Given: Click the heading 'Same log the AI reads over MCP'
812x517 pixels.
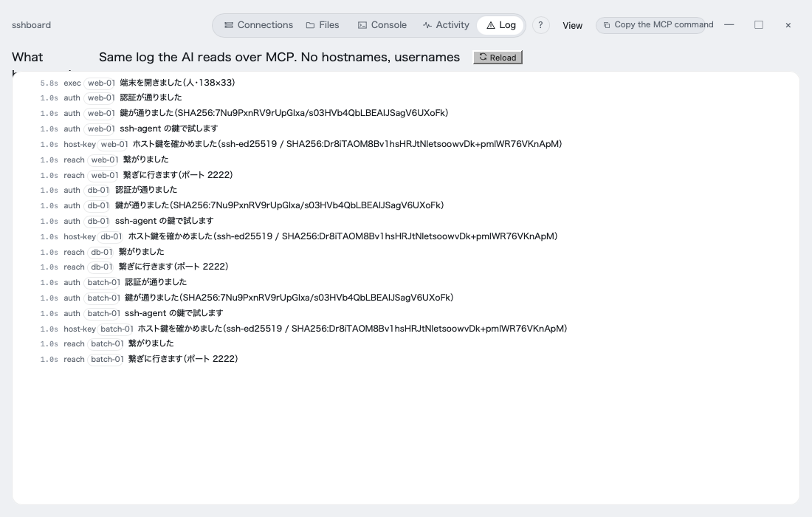Looking at the screenshot, I should pyautogui.click(x=279, y=57).
